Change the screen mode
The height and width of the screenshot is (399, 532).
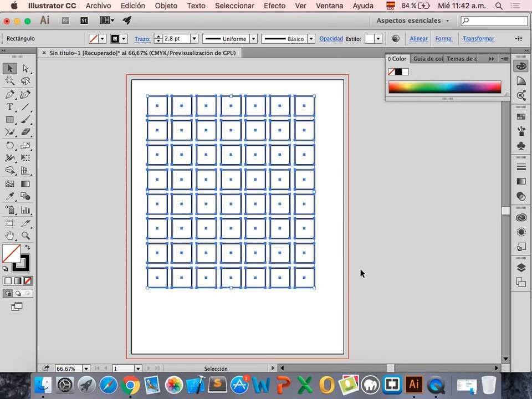click(17, 306)
